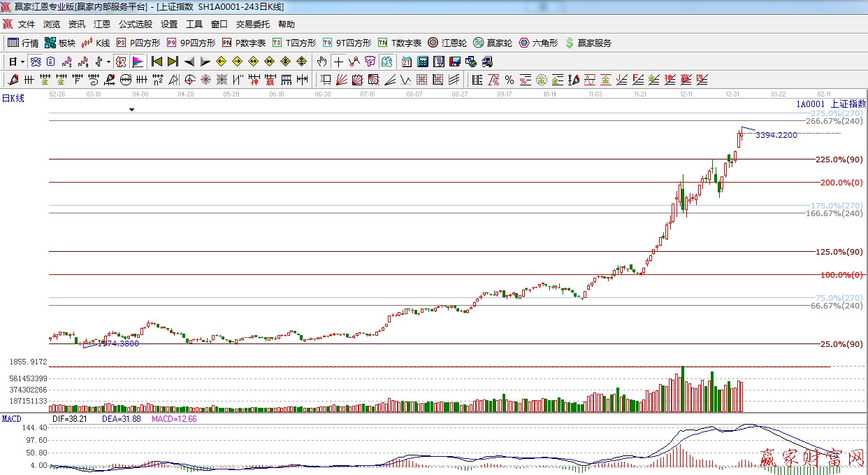Click the calendar date icon
Viewport: 868px width, 475px height.
click(406, 62)
